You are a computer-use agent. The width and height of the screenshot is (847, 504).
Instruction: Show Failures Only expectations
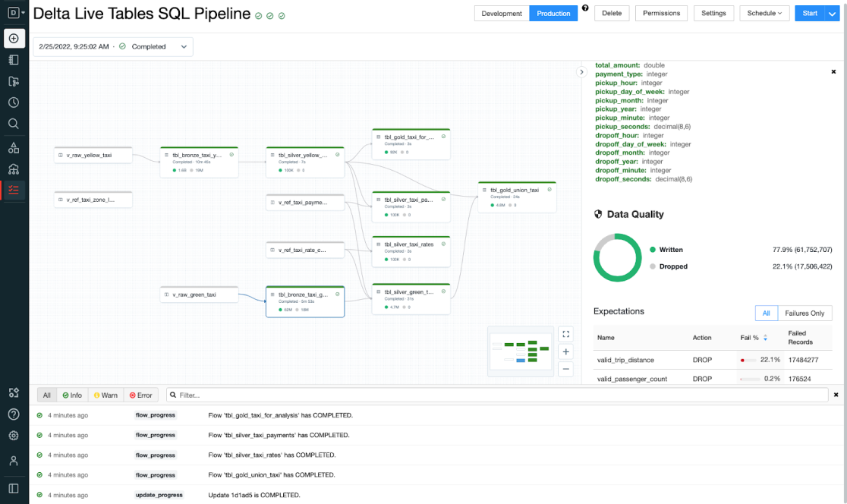coord(804,313)
